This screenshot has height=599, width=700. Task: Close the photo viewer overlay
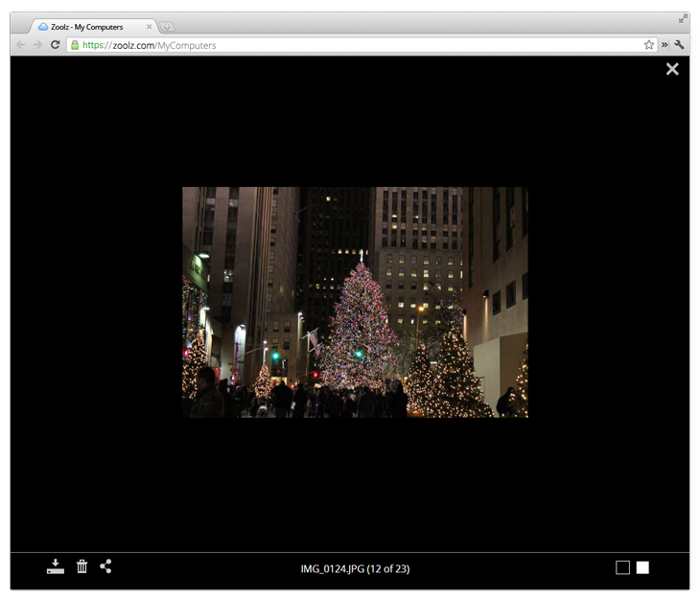672,69
